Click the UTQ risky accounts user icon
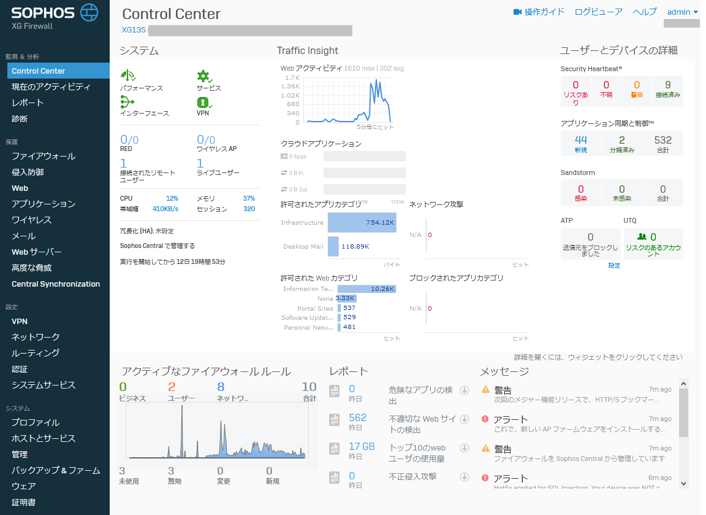This screenshot has width=706, height=515. (x=641, y=237)
